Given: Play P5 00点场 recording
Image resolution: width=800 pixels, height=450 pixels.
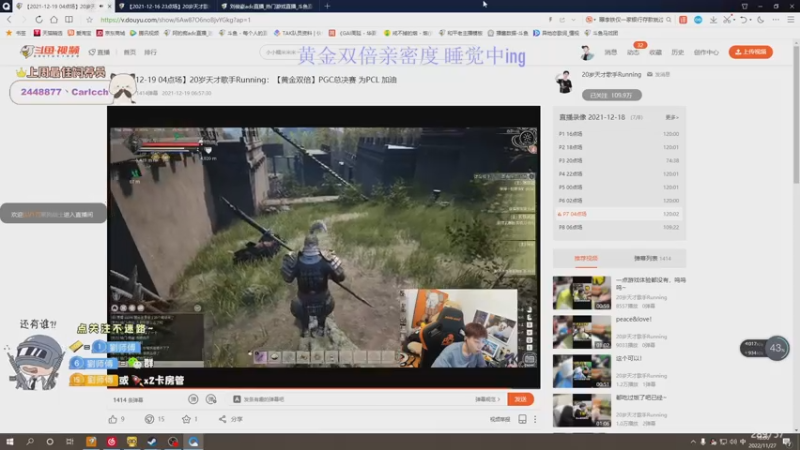Looking at the screenshot, I should 619,187.
